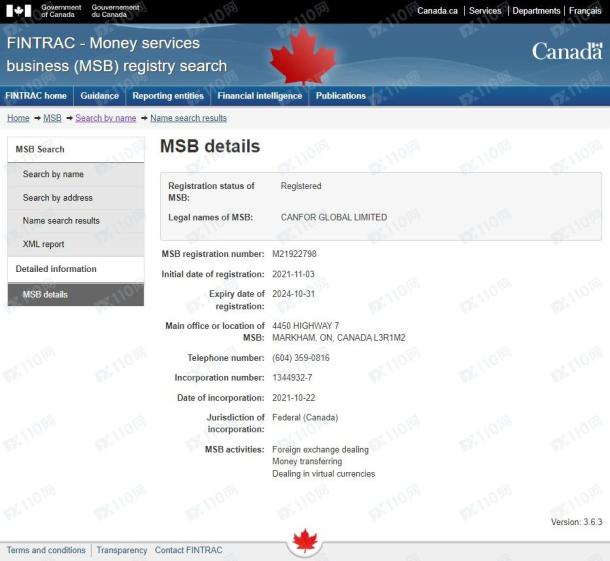Viewport: 610px width, 561px height.
Task: Click Version: 3.6.3 text
Action: [577, 522]
